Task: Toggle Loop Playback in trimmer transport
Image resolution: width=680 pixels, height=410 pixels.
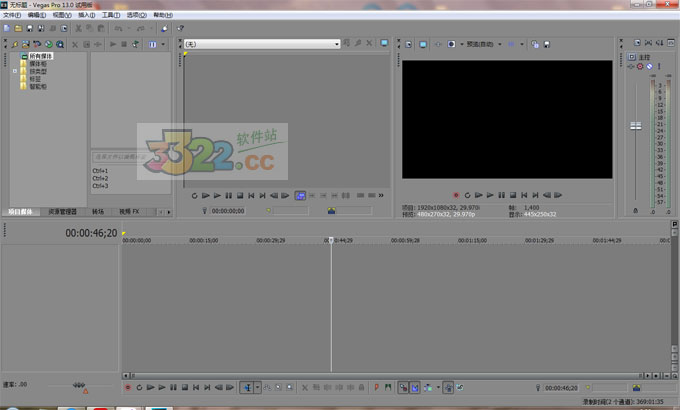Action: (194, 196)
